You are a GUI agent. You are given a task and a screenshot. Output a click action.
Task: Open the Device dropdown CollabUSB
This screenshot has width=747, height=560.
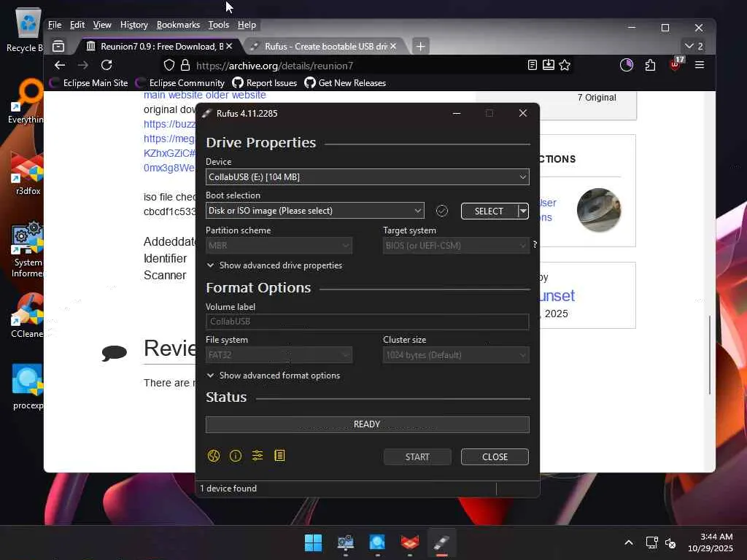(368, 177)
